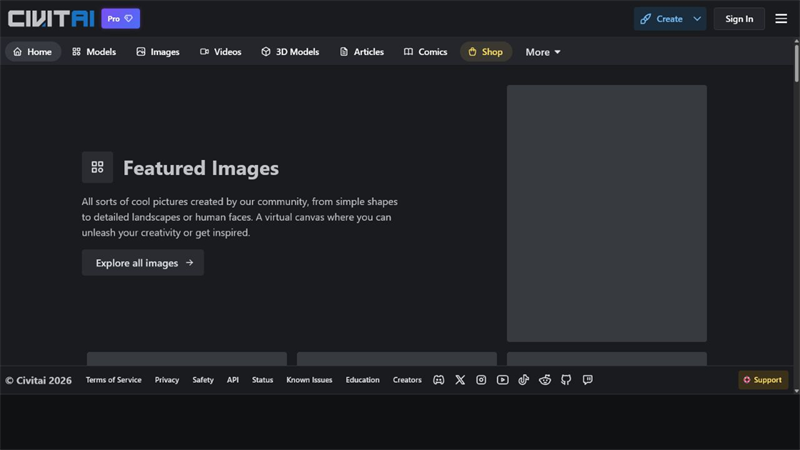The height and width of the screenshot is (450, 800).
Task: Open the Articles tab
Action: pos(361,52)
